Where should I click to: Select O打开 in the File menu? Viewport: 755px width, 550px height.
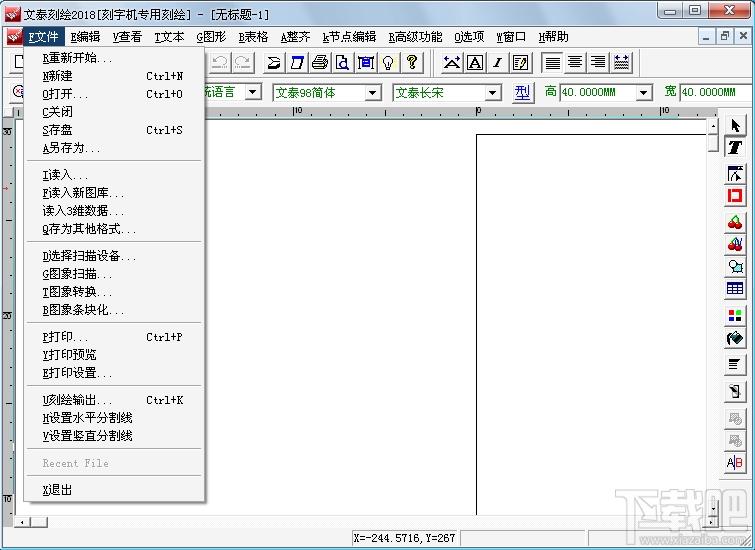coord(115,94)
